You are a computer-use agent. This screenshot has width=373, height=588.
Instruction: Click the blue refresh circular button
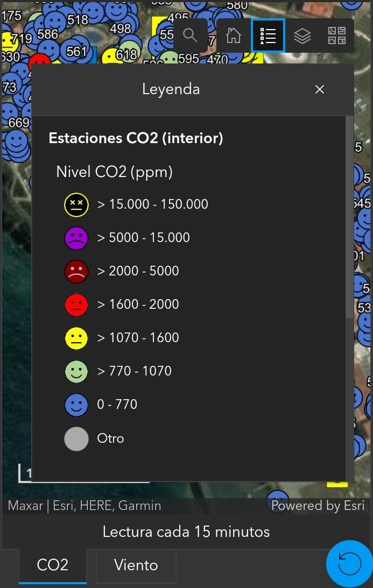tap(349, 563)
